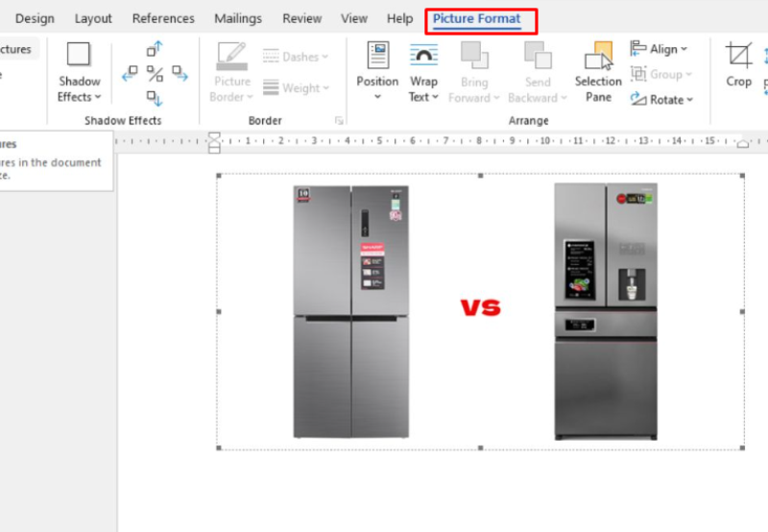
Task: Click the bottom-left image resize handle
Action: (219, 447)
